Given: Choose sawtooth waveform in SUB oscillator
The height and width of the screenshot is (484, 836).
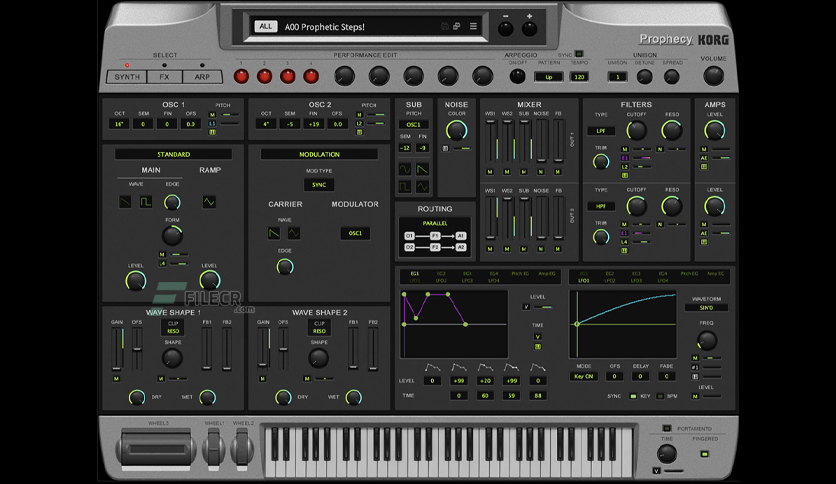Looking at the screenshot, I should 422,170.
